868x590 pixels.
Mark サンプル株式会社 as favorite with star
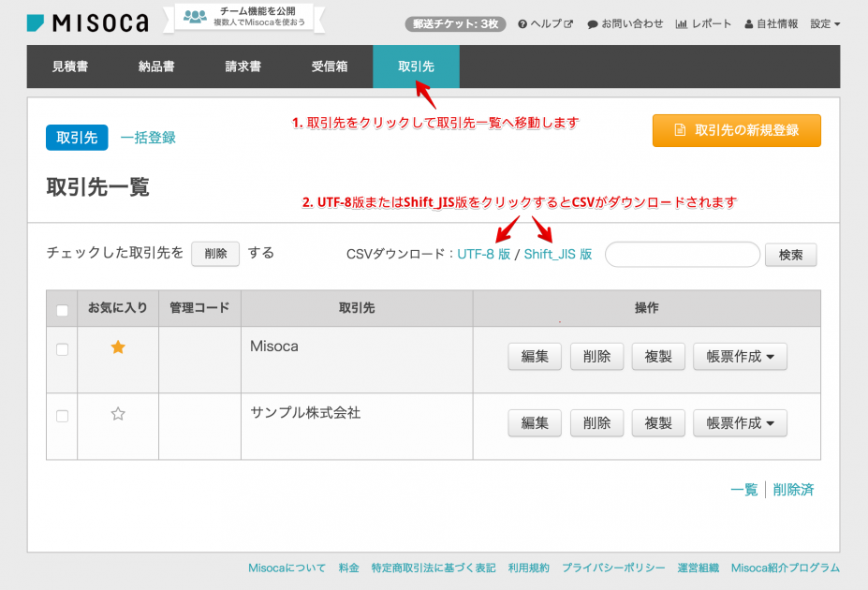point(118,413)
